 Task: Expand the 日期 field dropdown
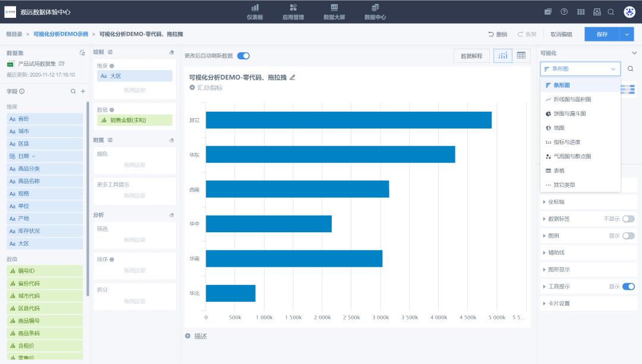[x=33, y=156]
